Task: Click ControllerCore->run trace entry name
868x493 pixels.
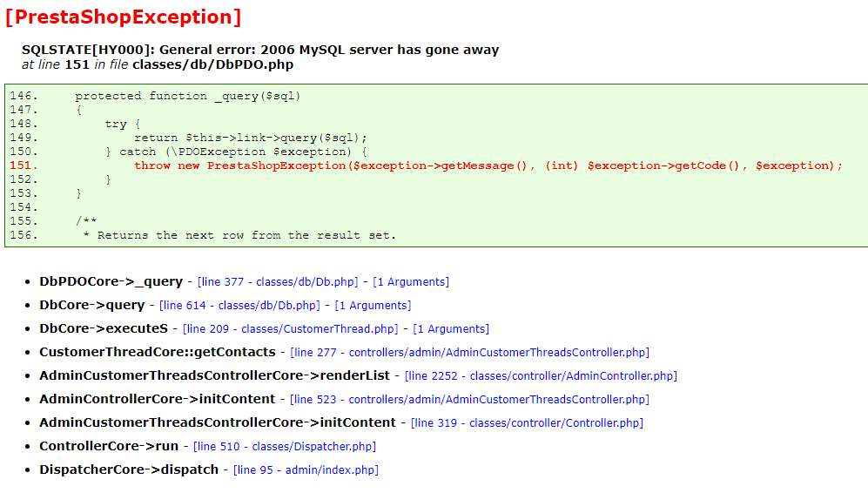Action: point(109,446)
